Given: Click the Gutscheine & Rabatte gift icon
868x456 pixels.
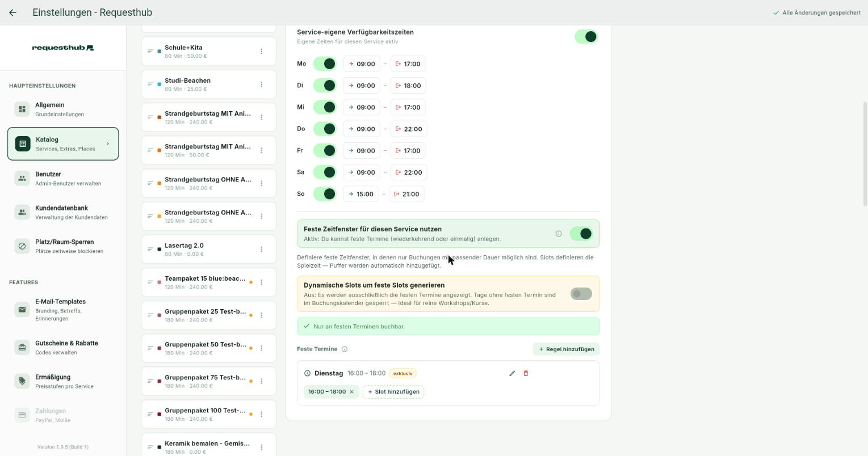Looking at the screenshot, I should click(22, 347).
